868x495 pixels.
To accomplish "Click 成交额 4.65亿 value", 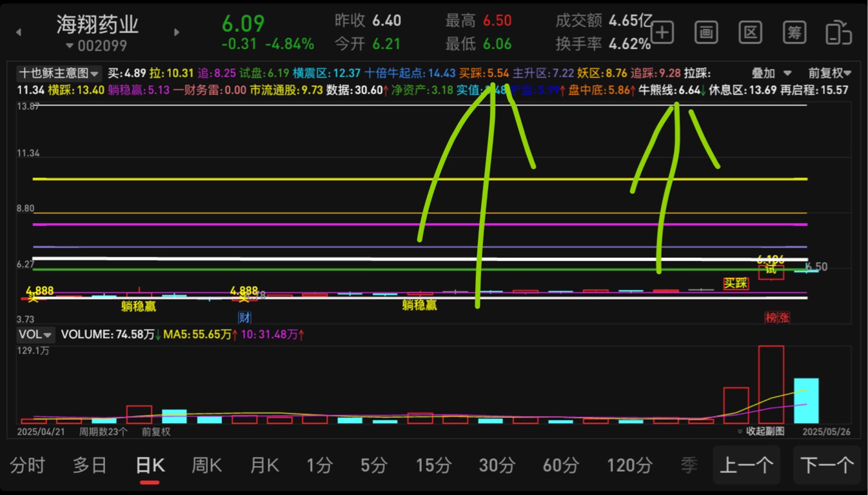I will 631,21.
